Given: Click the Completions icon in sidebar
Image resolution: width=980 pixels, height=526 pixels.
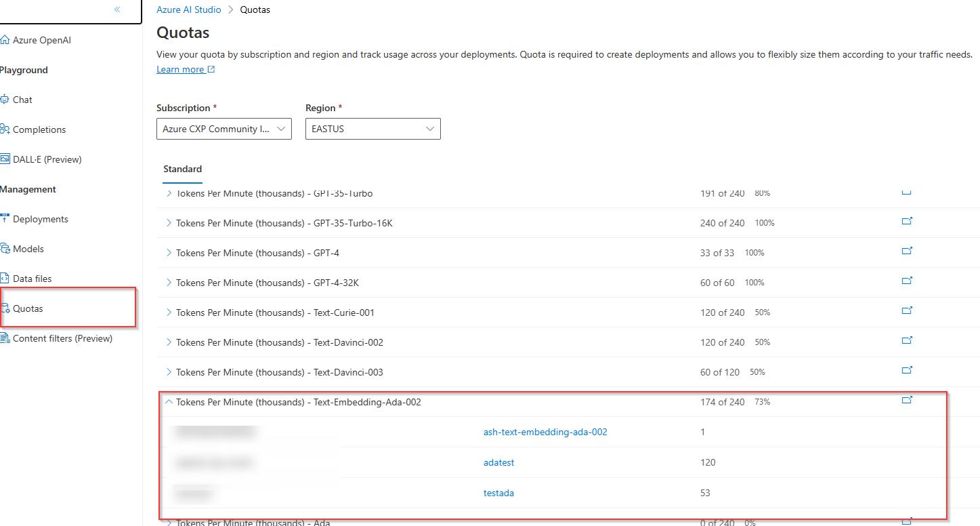Looking at the screenshot, I should pos(5,129).
